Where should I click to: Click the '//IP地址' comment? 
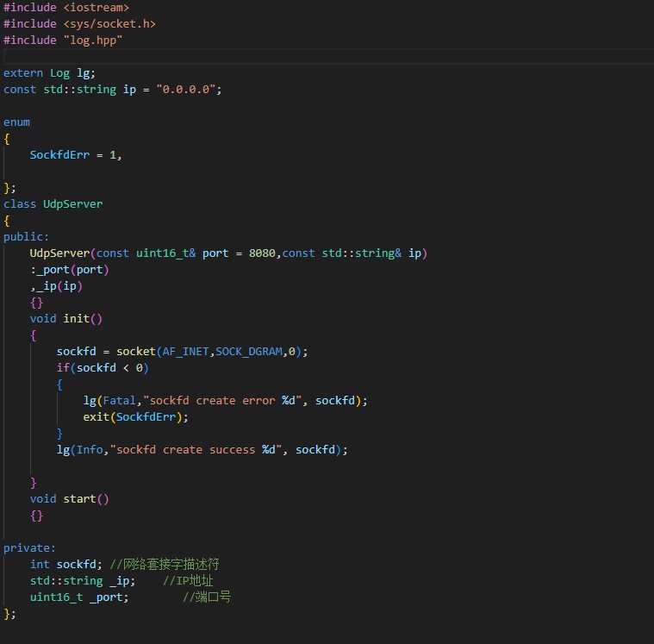[188, 580]
